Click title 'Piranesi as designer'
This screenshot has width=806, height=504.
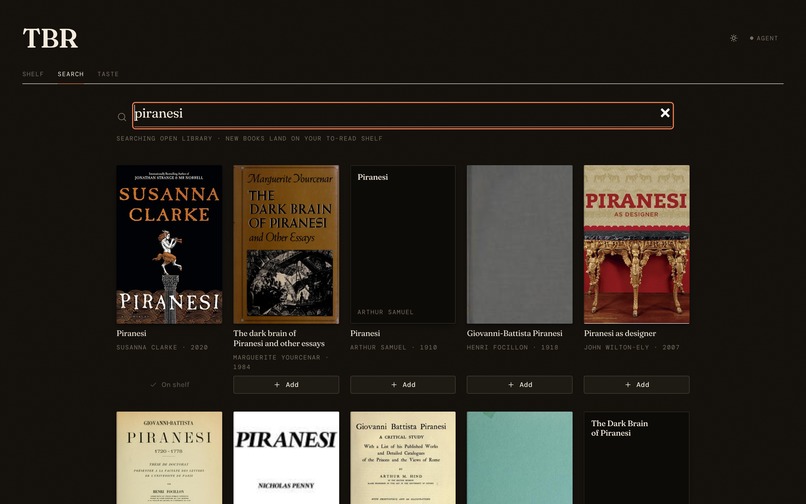(620, 333)
